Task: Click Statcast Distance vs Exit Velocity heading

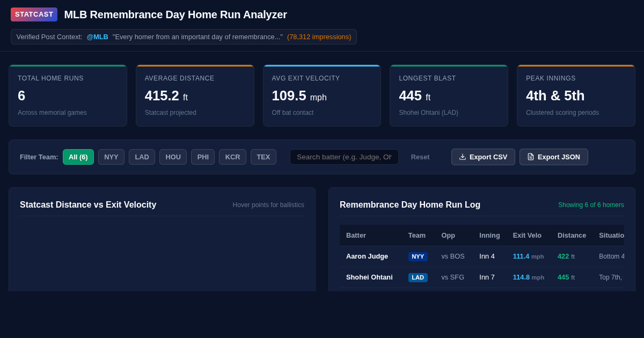Action: [x=88, y=204]
